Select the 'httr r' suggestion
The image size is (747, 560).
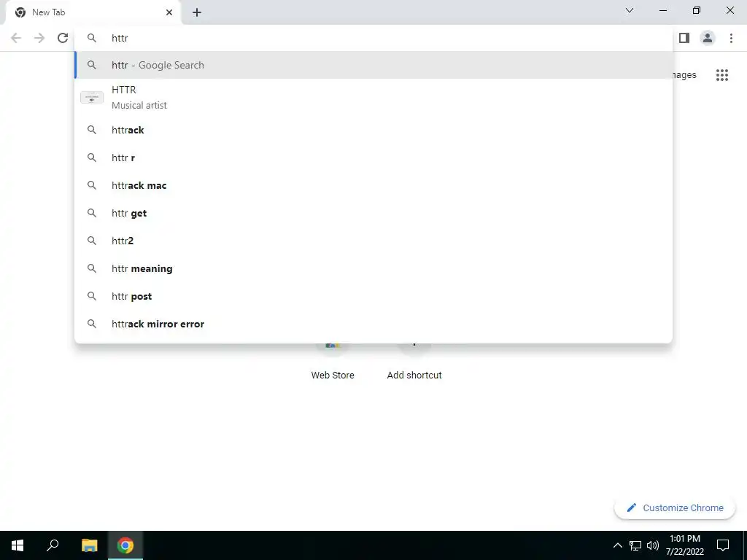(373, 157)
